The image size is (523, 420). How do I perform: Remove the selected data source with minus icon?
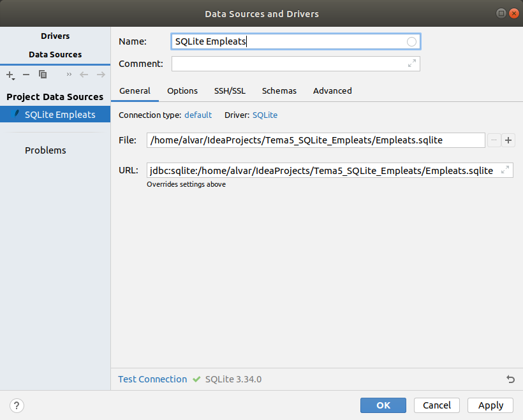coord(26,75)
